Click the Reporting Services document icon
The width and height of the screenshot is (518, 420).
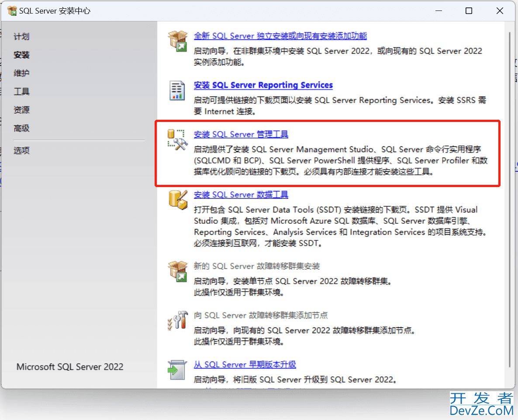pos(177,90)
